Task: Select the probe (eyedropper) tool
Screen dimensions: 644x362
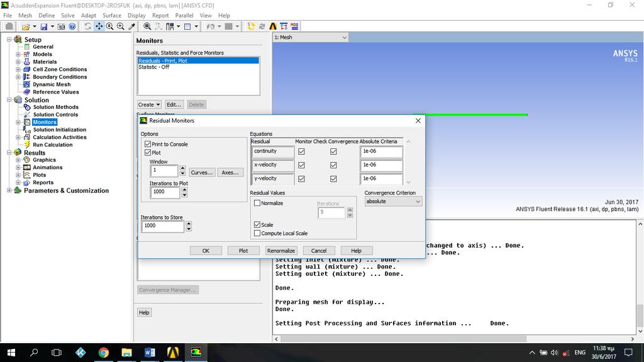Action: coord(132,26)
